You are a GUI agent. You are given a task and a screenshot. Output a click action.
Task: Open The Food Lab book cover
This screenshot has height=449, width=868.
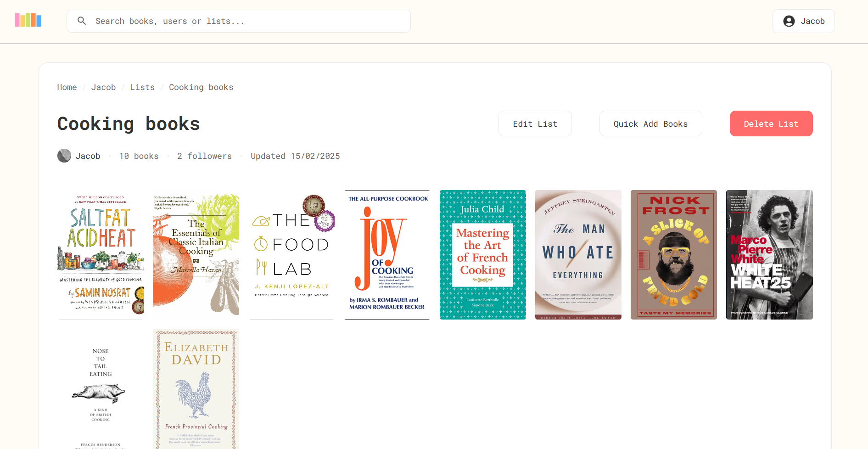point(291,255)
